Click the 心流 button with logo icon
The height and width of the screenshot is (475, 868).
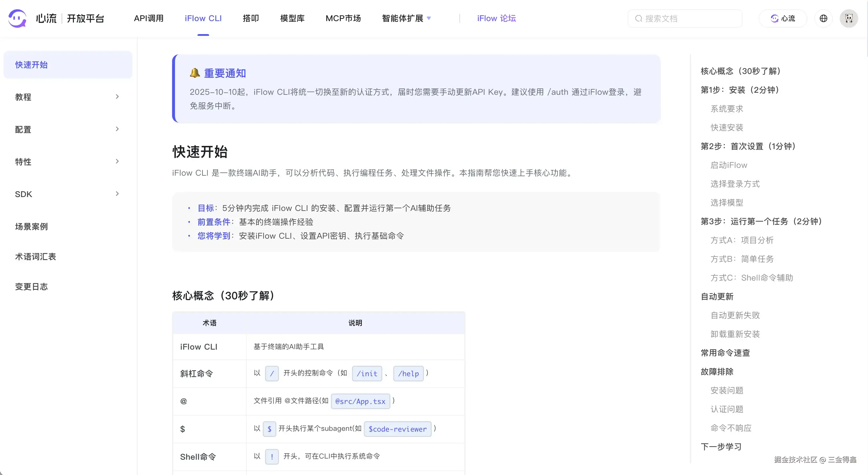click(783, 18)
